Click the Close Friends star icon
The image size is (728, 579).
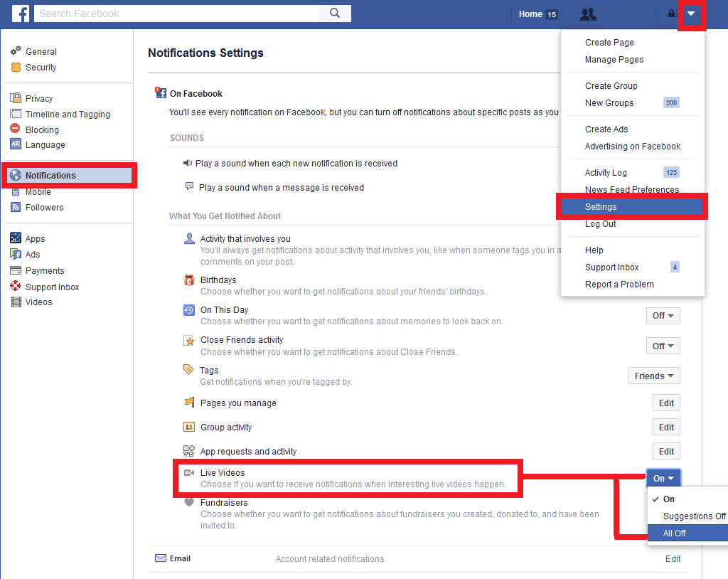(x=189, y=341)
